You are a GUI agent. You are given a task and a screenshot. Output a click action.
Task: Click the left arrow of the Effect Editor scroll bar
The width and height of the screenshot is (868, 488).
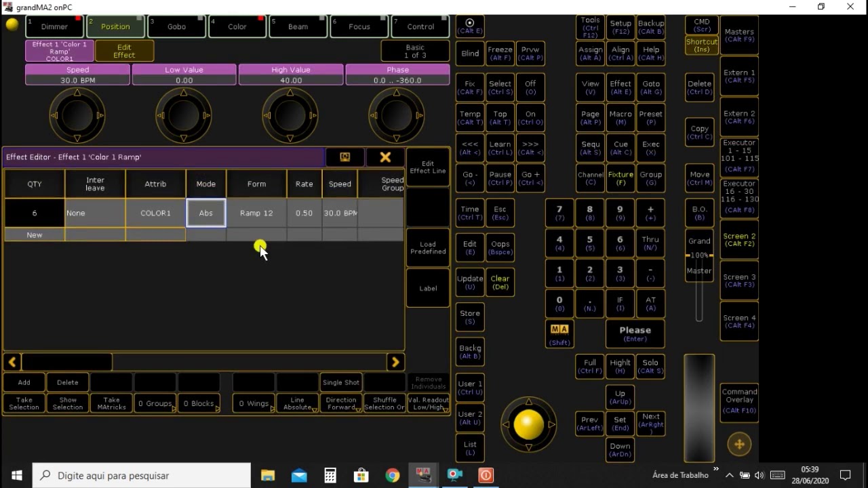coord(12,362)
